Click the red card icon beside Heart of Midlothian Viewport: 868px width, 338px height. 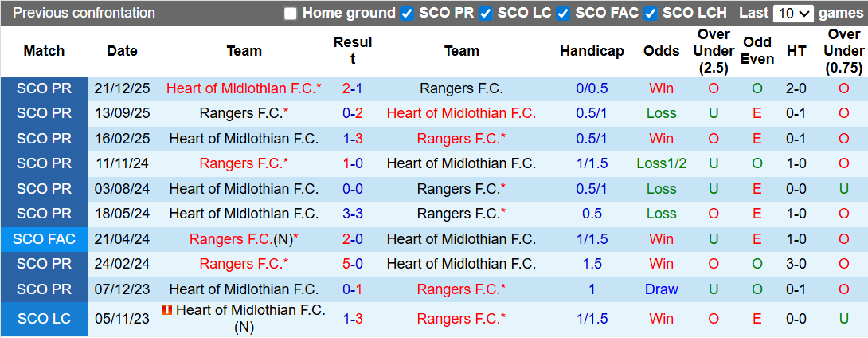167,309
